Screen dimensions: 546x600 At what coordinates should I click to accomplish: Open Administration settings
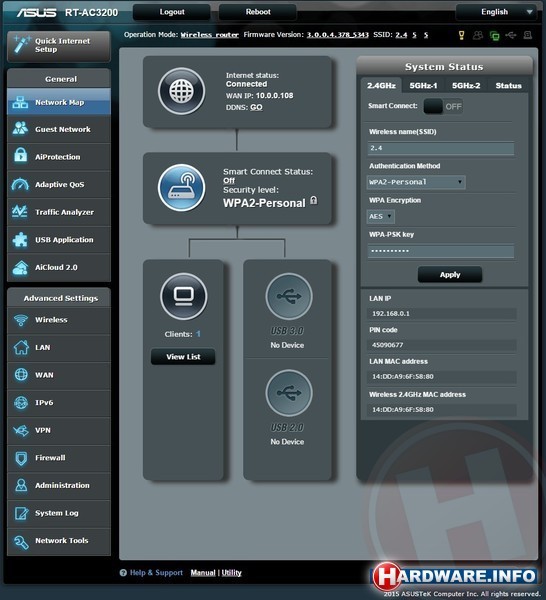(x=59, y=485)
